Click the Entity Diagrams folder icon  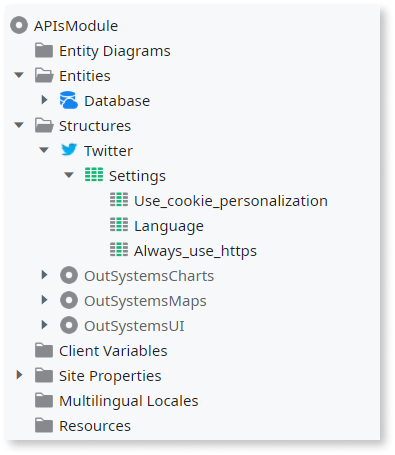point(44,51)
